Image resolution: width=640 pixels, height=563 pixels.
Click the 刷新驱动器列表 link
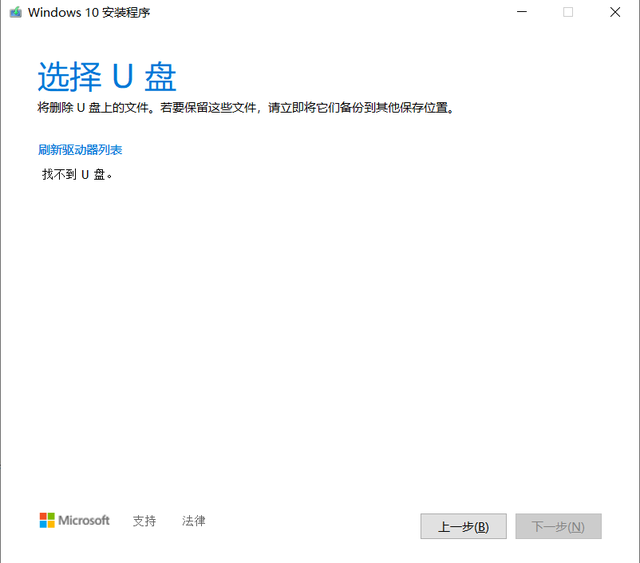80,150
